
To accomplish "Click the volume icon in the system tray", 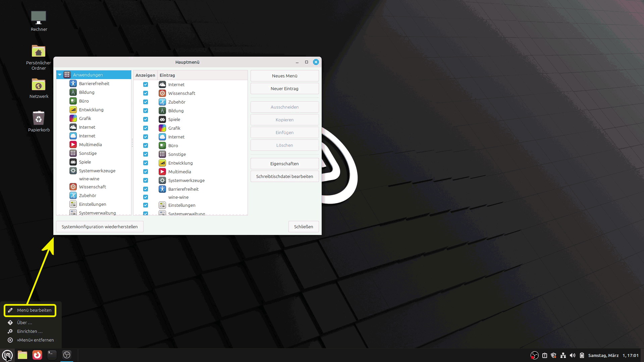I will point(573,355).
